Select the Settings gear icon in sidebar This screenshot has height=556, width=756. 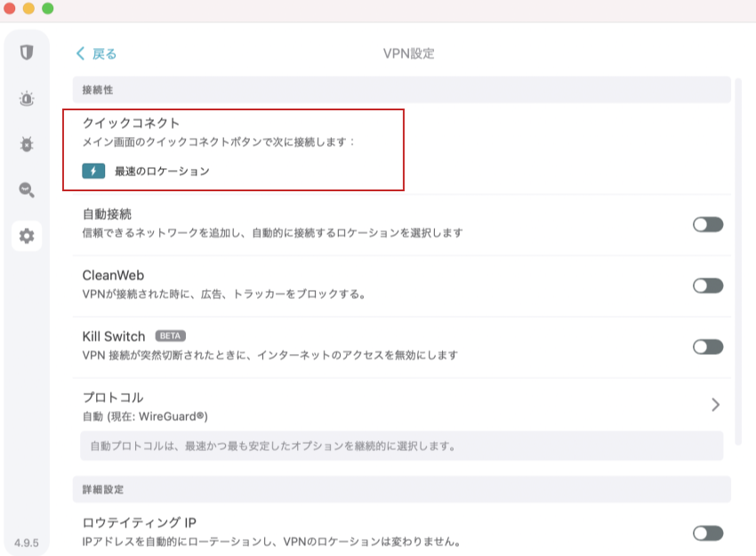point(27,236)
